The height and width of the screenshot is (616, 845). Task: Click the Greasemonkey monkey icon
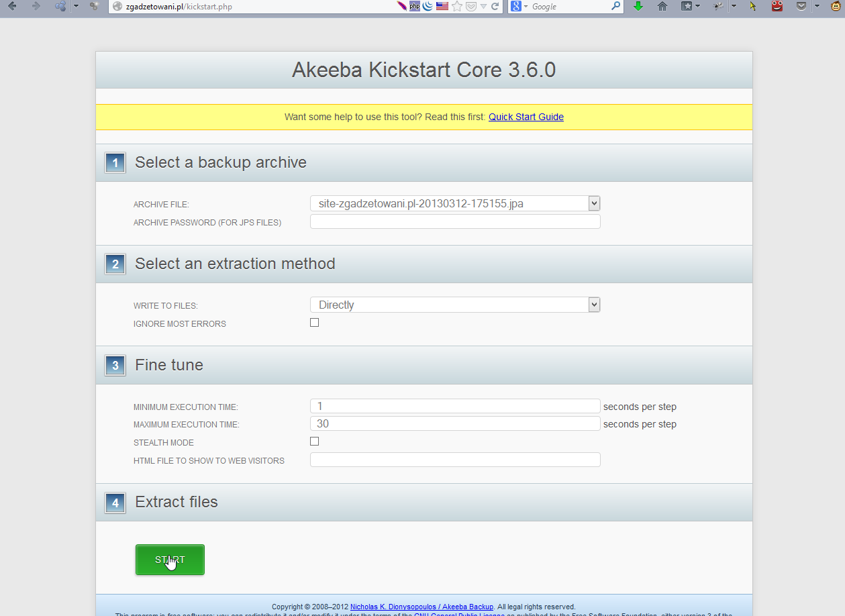coord(836,6)
